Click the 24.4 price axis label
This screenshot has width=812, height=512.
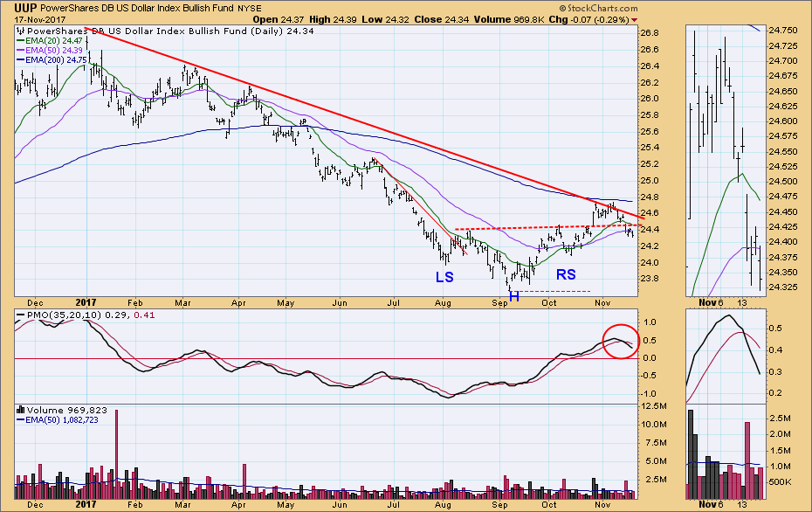tap(650, 230)
